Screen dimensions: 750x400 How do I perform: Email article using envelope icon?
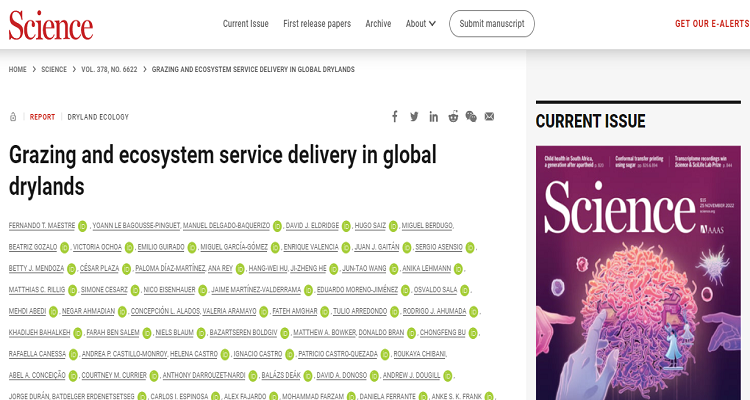489,117
